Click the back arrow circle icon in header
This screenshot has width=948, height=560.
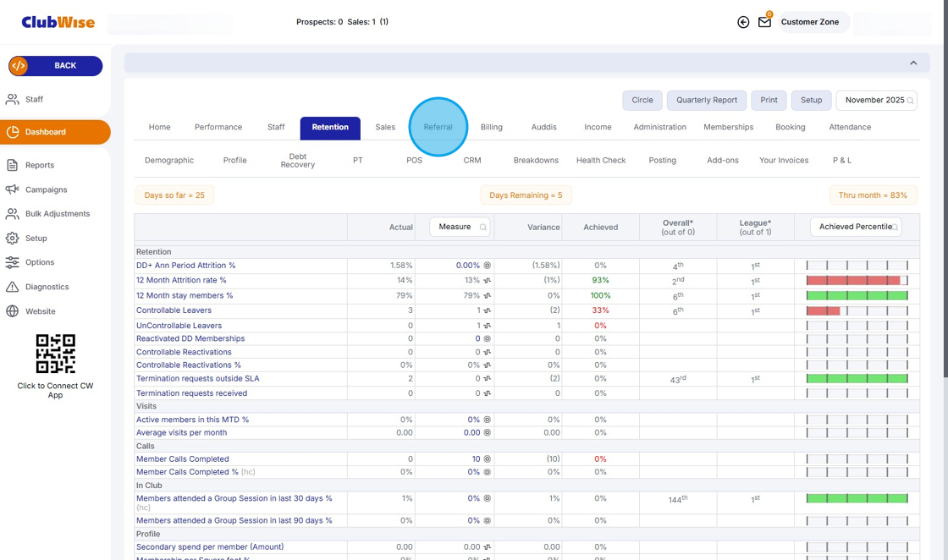tap(743, 22)
